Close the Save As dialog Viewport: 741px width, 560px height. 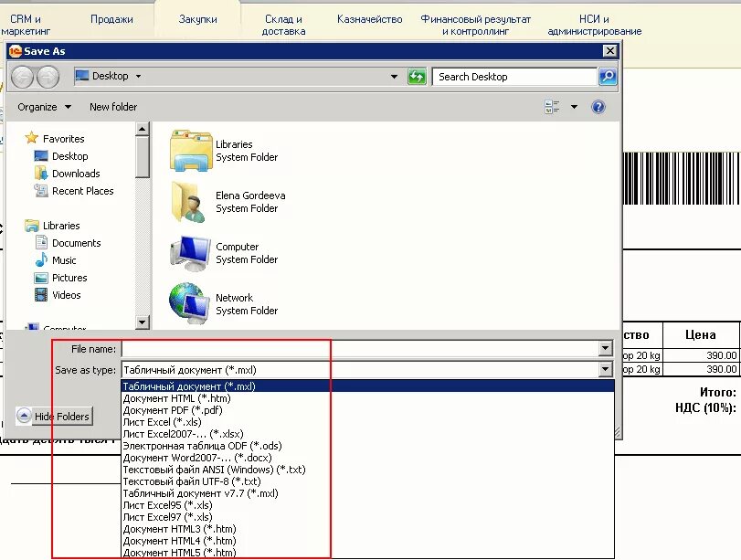(610, 51)
